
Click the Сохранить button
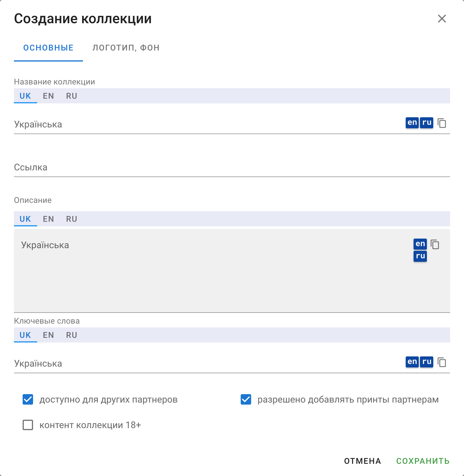coord(423,461)
